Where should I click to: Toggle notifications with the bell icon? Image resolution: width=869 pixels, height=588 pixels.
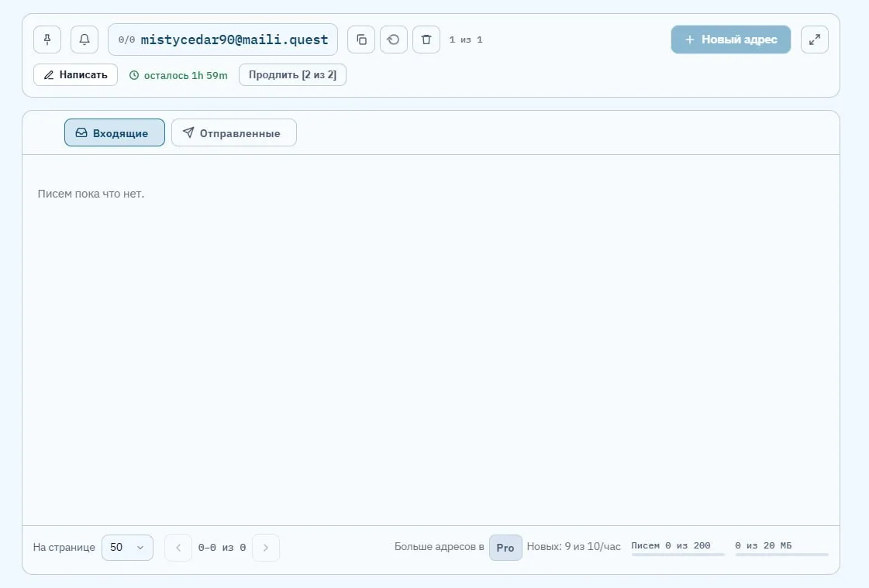pyautogui.click(x=84, y=40)
